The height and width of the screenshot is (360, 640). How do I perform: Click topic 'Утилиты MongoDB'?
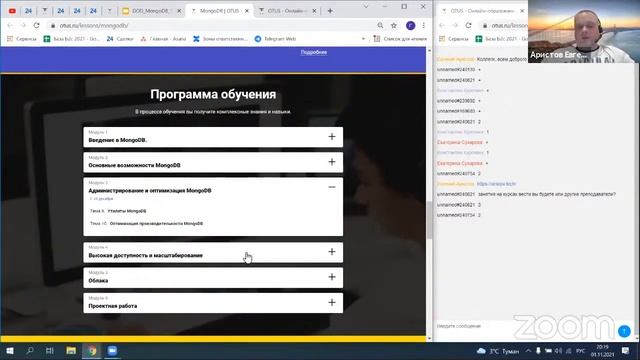point(127,211)
